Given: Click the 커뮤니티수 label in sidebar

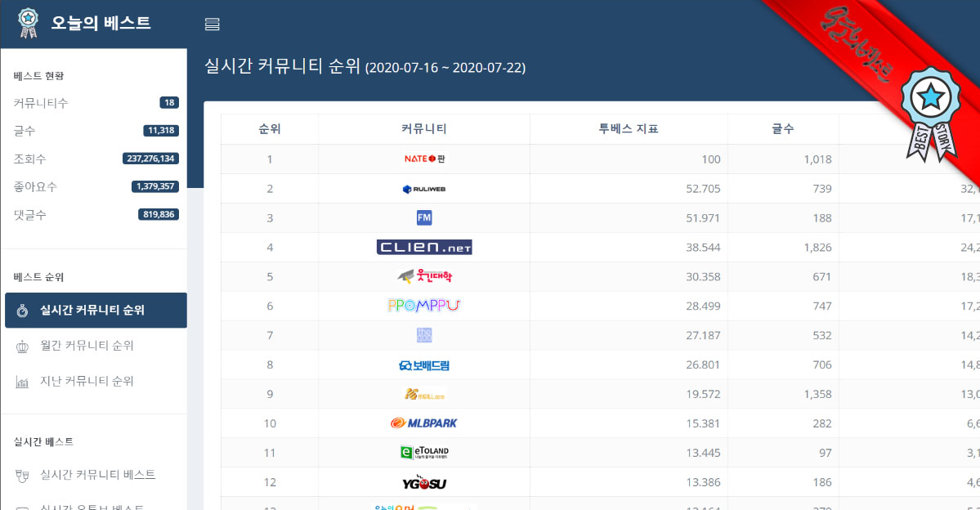Looking at the screenshot, I should (41, 102).
